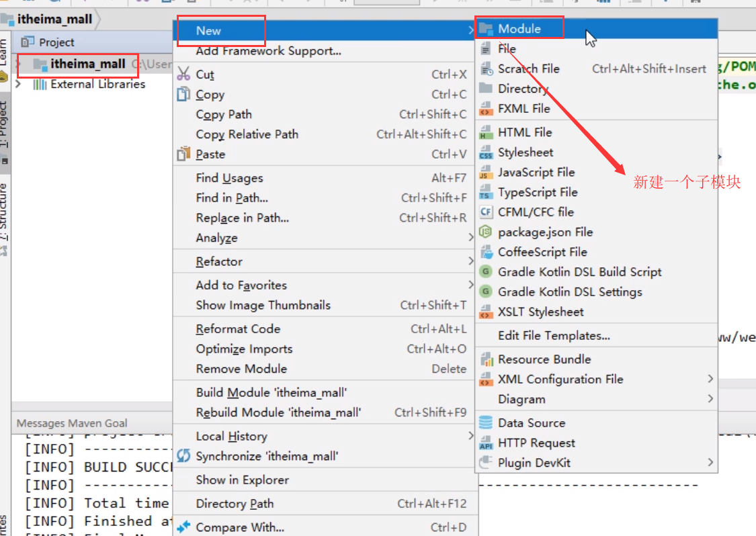Click the Compare With icon

(x=183, y=527)
